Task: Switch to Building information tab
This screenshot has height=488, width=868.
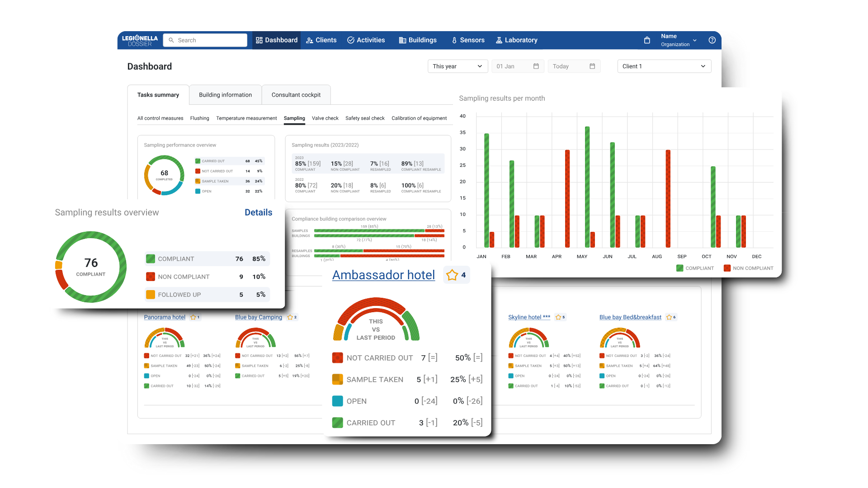Action: 225,94
